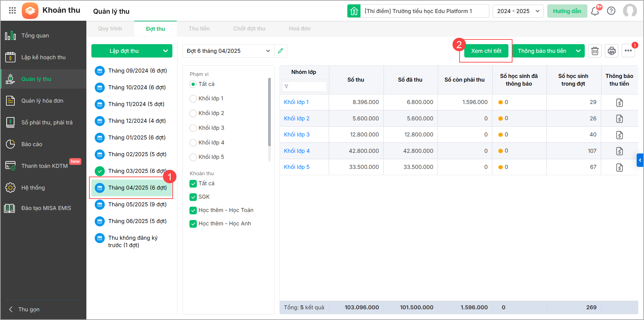The width and height of the screenshot is (644, 320).
Task: Click the Thông báo thu tiền button
Action: [542, 51]
